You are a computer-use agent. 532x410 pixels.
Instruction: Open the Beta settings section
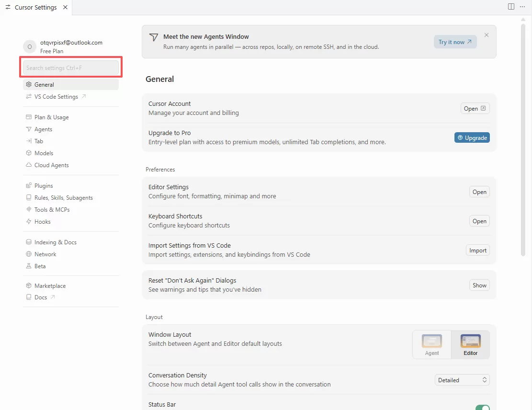[71, 266]
